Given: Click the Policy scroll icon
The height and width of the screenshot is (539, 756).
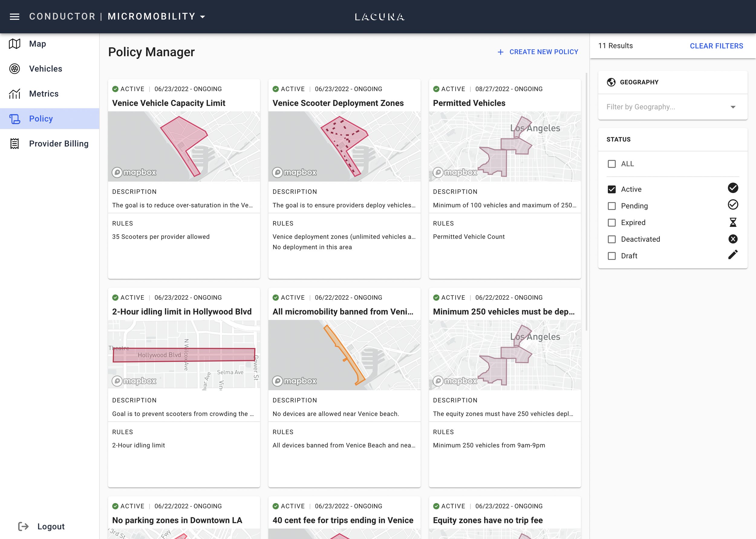Looking at the screenshot, I should (x=14, y=119).
